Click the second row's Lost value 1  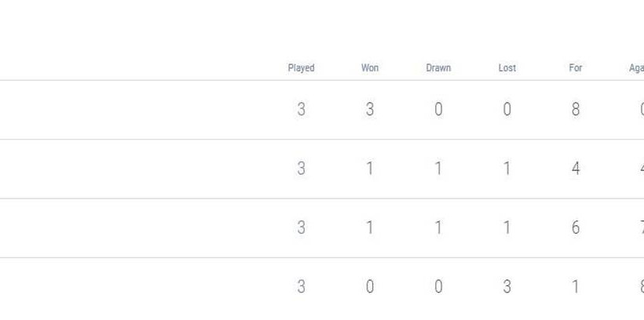coord(507,169)
